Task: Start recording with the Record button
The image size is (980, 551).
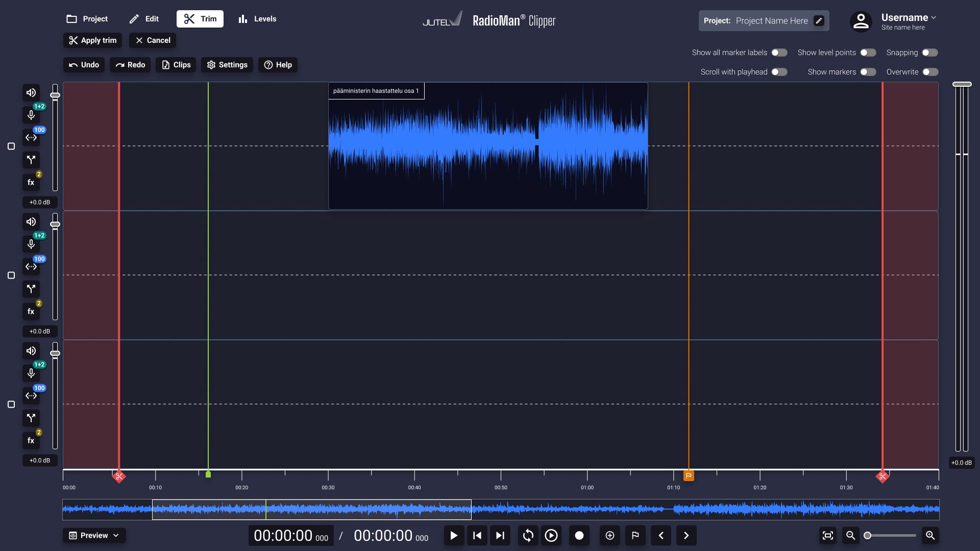Action: click(579, 536)
